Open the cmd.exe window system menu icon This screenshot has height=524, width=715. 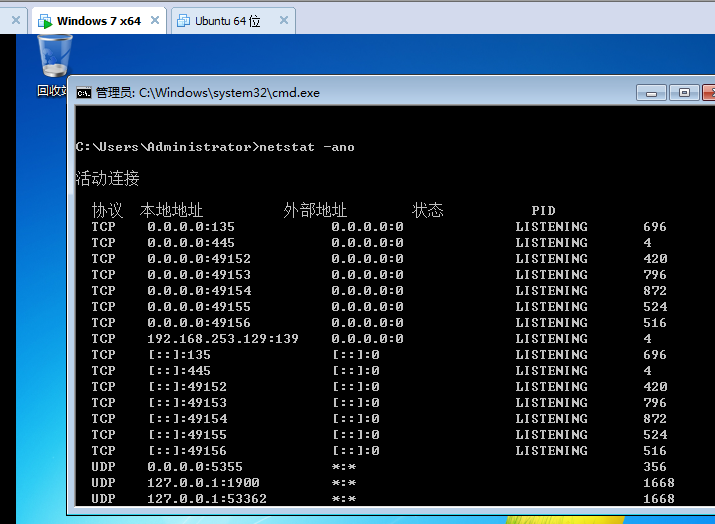pyautogui.click(x=84, y=93)
